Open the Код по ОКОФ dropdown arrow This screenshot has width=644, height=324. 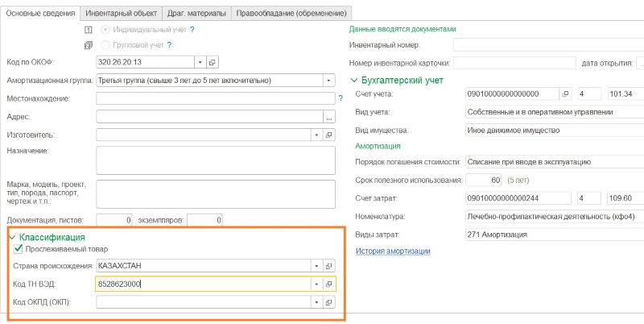point(199,61)
